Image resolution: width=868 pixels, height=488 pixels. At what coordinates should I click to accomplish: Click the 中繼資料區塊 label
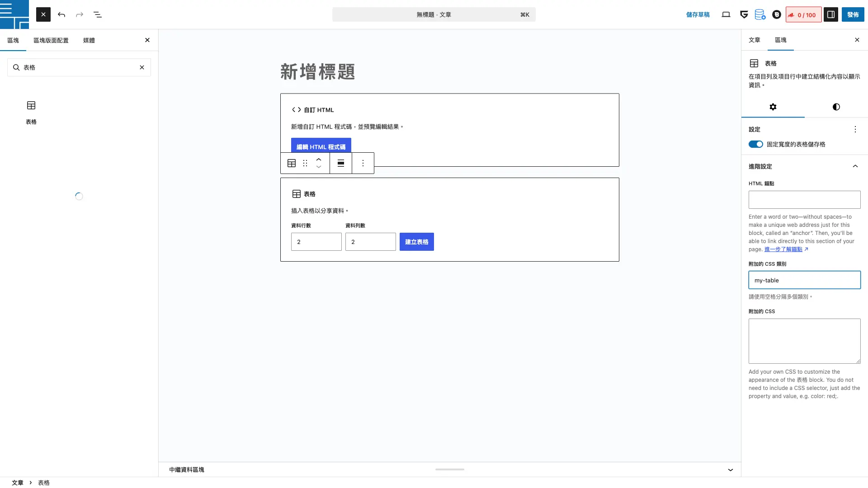coord(187,470)
